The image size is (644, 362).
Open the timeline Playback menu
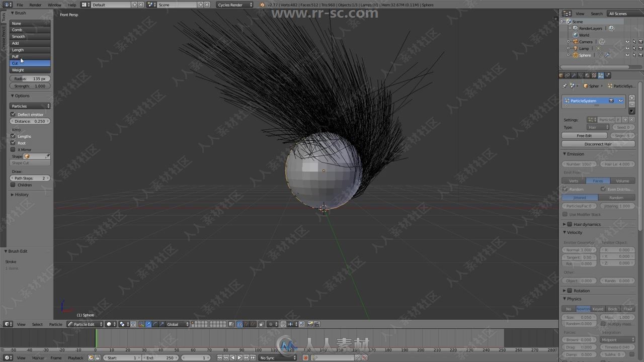point(75,358)
